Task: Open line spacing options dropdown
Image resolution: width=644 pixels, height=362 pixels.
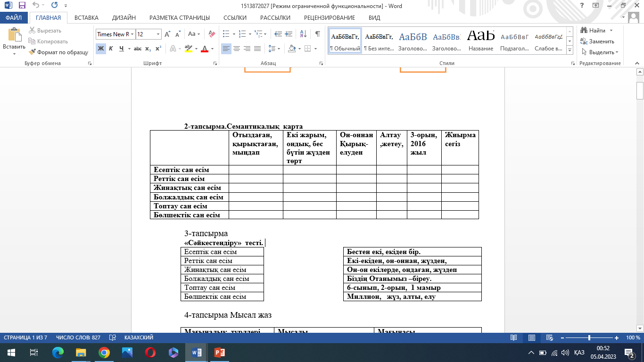Action: tap(273, 49)
